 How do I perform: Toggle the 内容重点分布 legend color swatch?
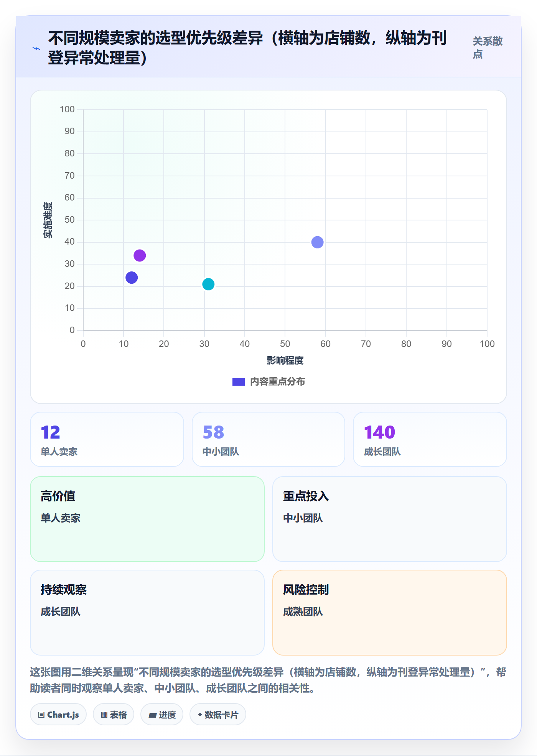[x=238, y=382]
